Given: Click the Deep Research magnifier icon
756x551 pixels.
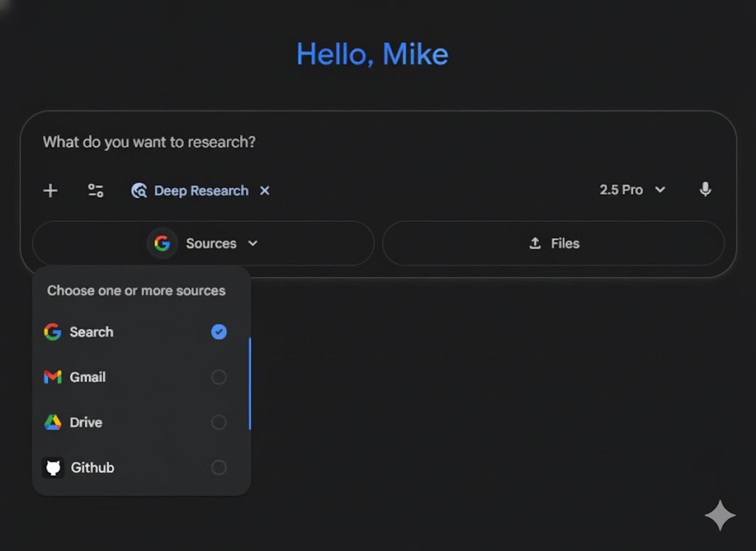Looking at the screenshot, I should tap(139, 191).
